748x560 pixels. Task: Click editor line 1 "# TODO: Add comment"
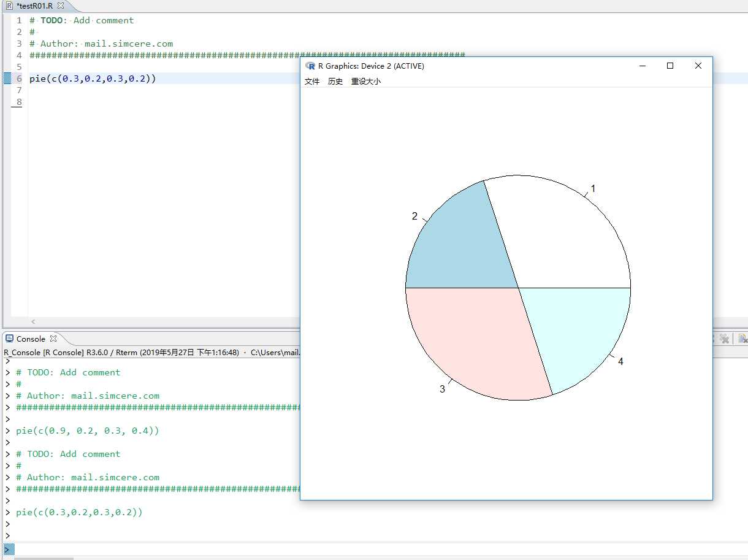tap(82, 20)
